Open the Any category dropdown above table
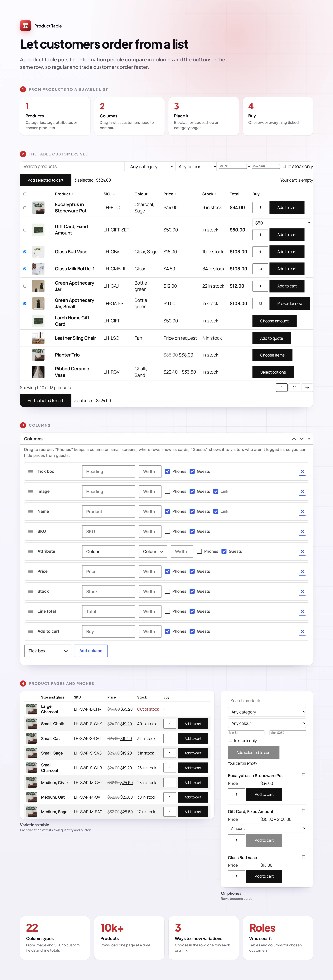The image size is (333, 980). (150, 167)
